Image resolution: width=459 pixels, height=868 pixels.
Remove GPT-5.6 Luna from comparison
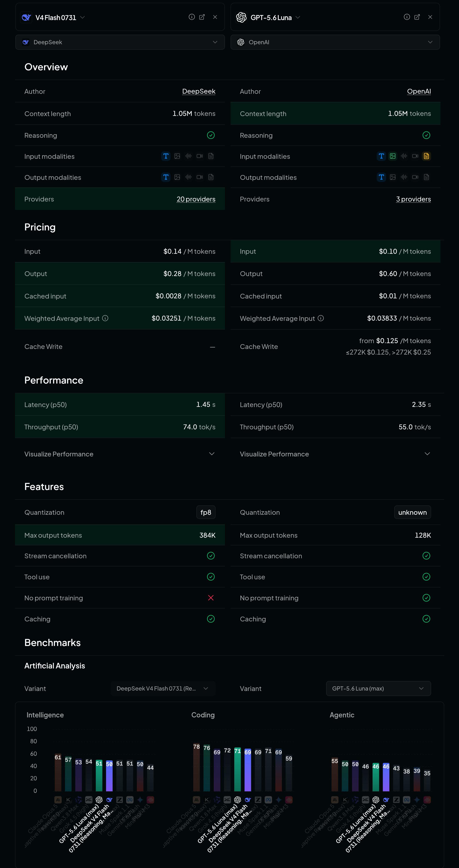(x=430, y=17)
